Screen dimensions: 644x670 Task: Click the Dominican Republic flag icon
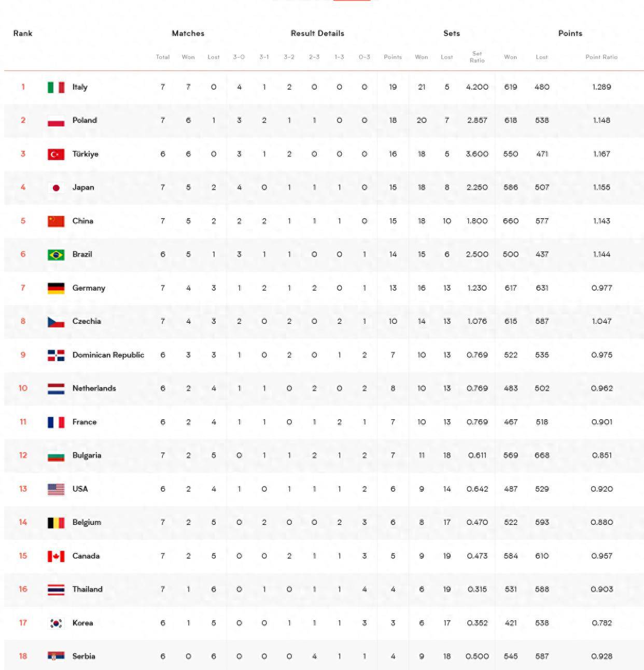(x=56, y=355)
